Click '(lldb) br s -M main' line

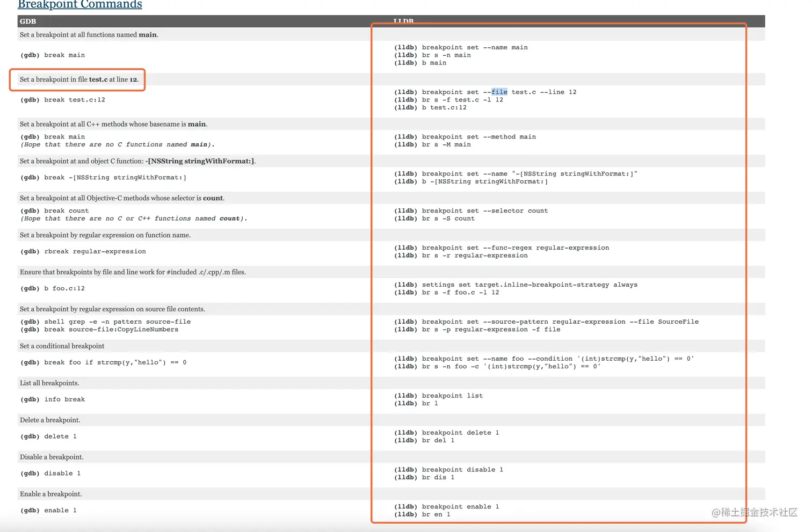[x=432, y=144]
